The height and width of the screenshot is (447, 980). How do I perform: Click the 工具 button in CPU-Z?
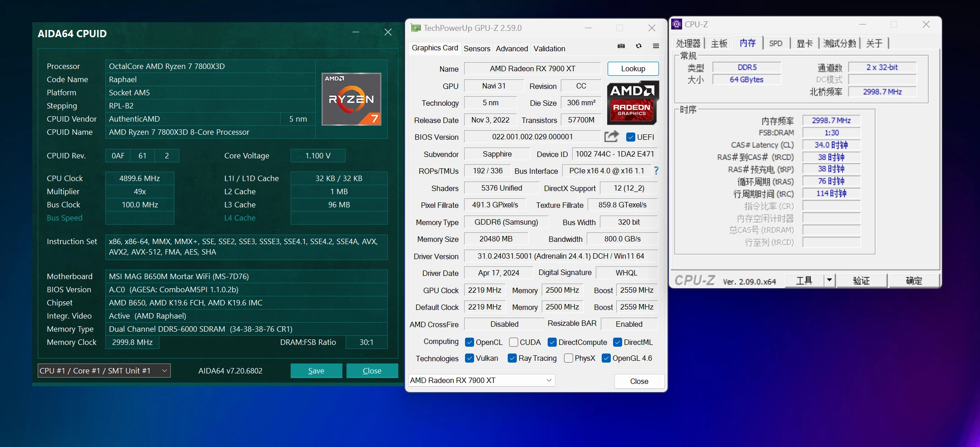804,280
